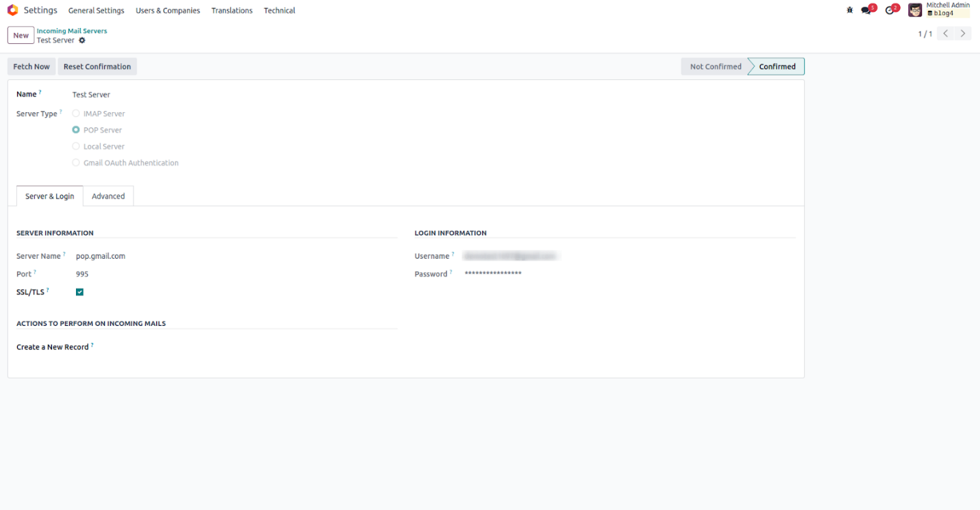Open the Users & Companies menu
980x510 pixels.
click(168, 10)
